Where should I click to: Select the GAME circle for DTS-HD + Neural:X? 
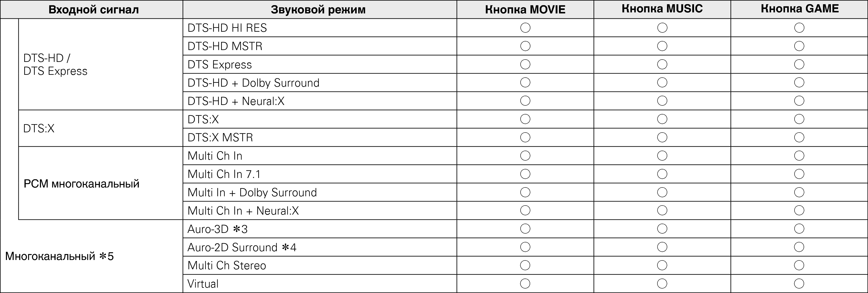point(799,101)
